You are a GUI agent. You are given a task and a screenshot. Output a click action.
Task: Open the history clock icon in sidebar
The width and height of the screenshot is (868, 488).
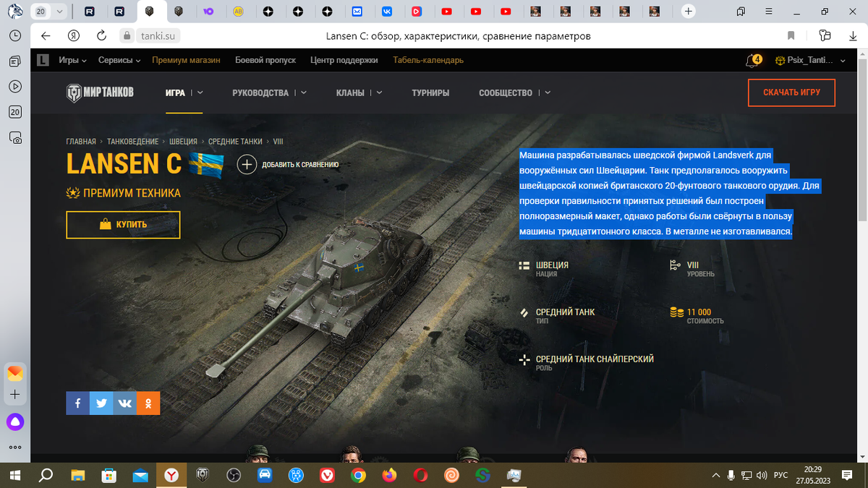[15, 36]
